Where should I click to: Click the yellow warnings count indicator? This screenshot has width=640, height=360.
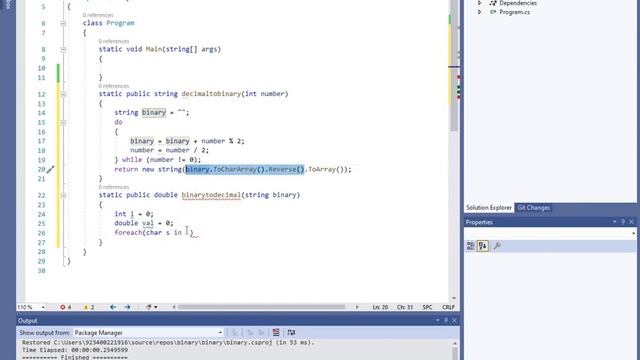point(89,307)
